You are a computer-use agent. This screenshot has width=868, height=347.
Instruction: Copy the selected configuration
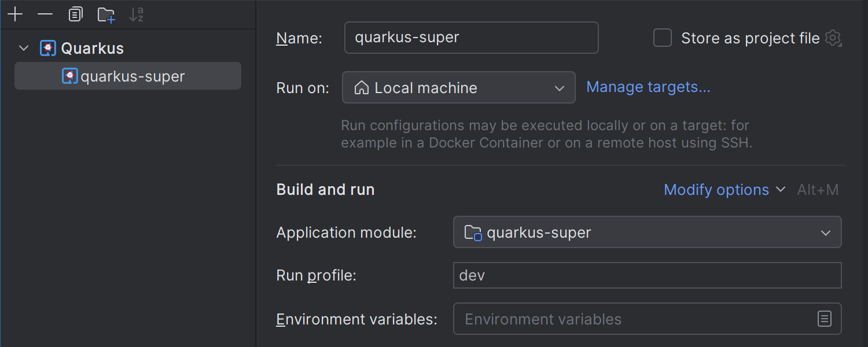75,14
